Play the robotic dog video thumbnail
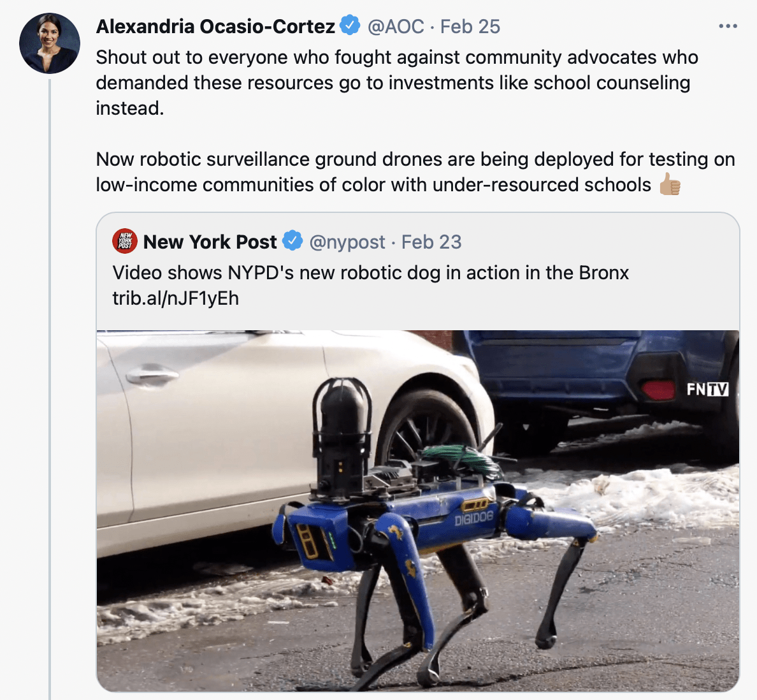This screenshot has width=757, height=700. coord(417,511)
